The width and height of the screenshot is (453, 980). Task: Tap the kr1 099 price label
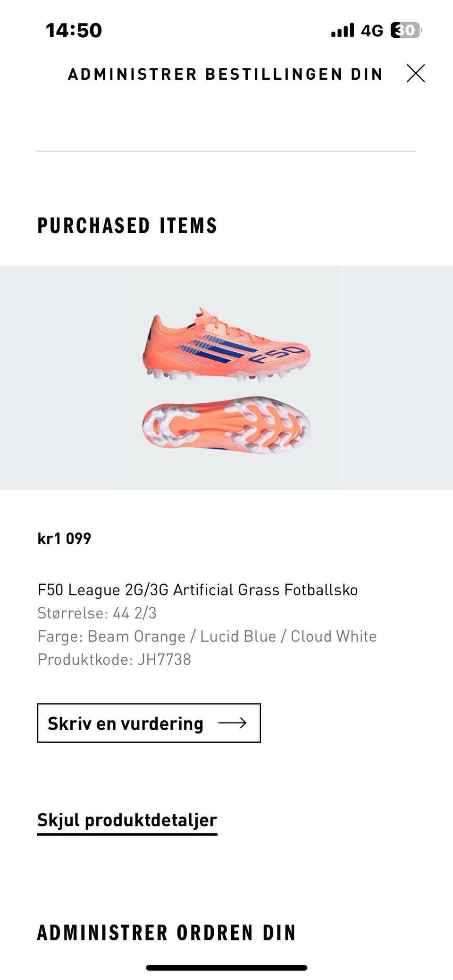(x=64, y=538)
